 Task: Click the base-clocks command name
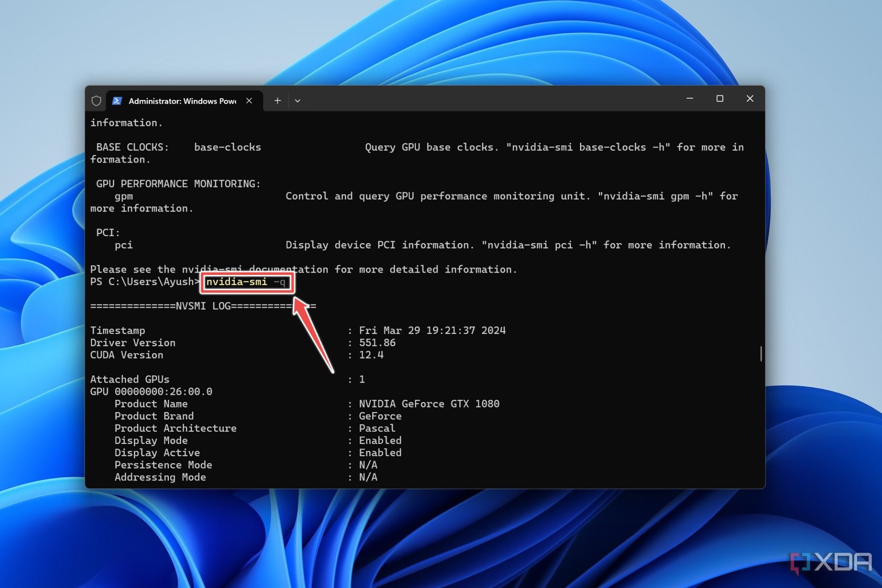point(227,147)
